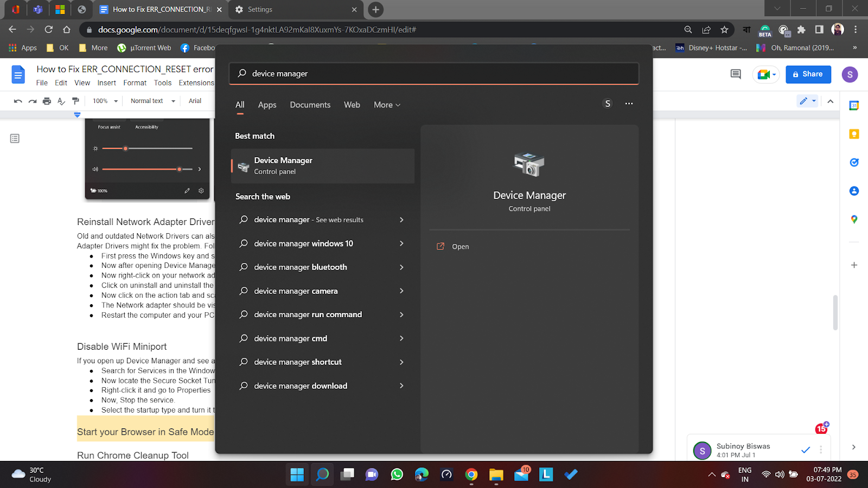Open the comment history icon
Viewport: 868px width, 488px height.
(736, 74)
